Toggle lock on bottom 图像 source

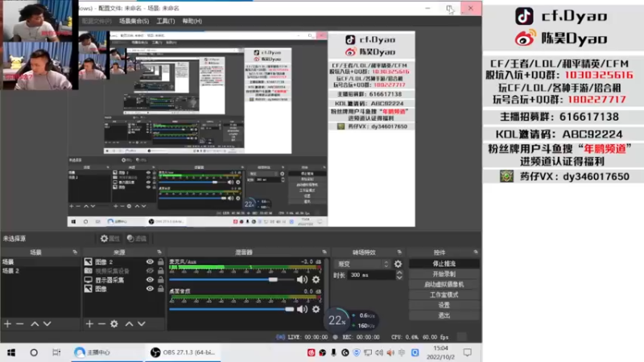point(160,289)
